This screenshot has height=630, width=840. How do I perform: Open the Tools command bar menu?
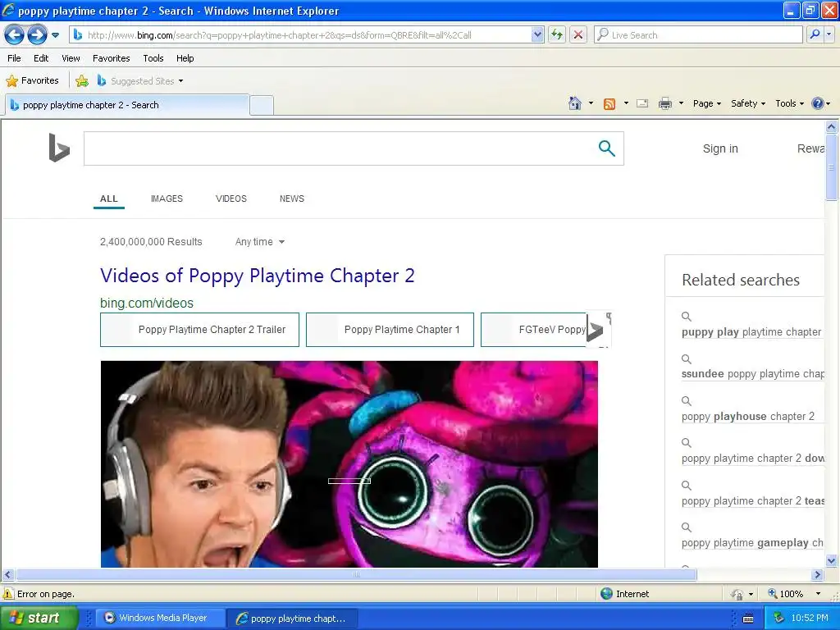pos(789,103)
